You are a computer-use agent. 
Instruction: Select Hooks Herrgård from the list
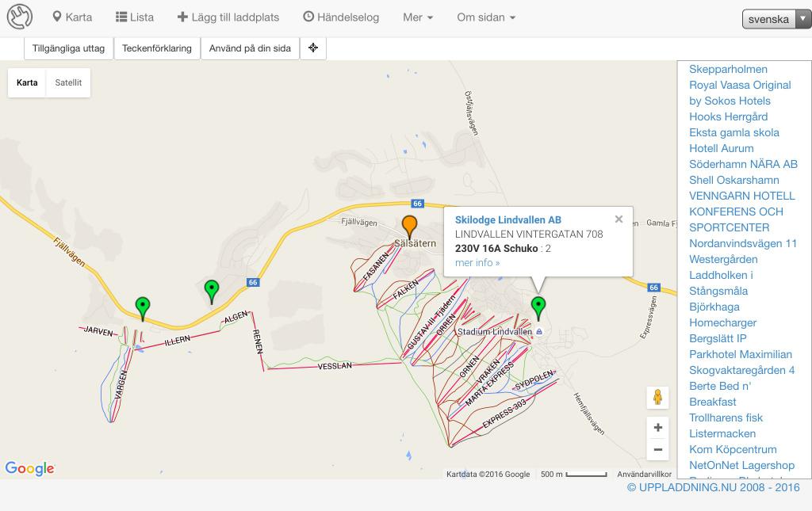click(x=728, y=117)
